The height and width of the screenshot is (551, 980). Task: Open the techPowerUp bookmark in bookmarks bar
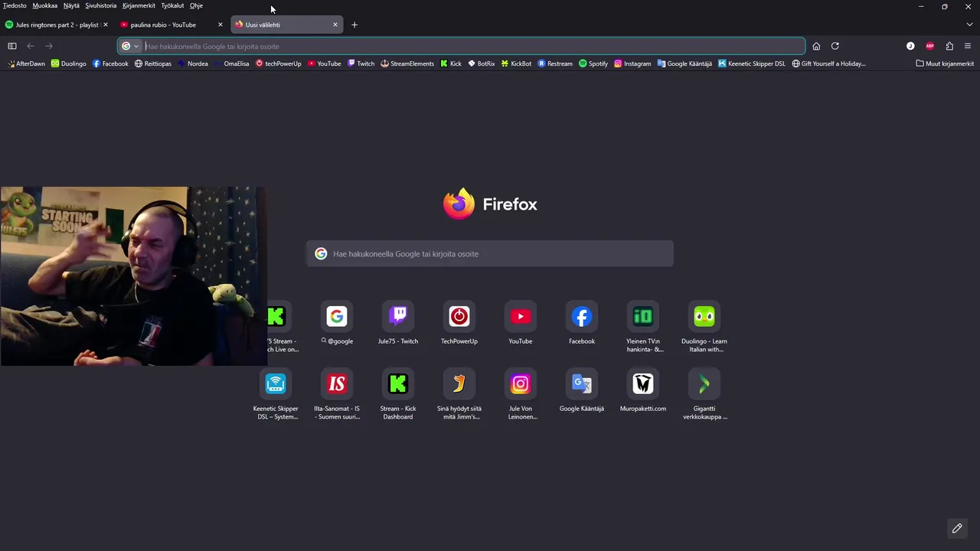click(279, 64)
